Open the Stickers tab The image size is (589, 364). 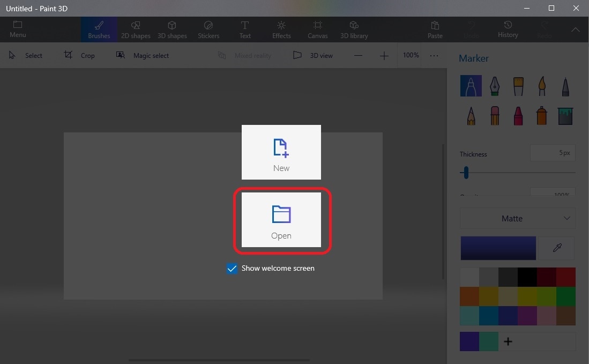pos(208,29)
